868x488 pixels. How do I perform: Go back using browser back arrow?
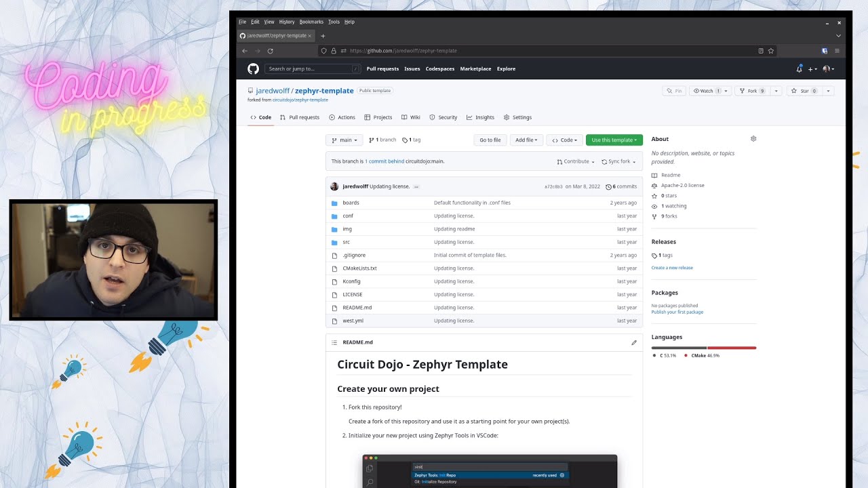245,51
